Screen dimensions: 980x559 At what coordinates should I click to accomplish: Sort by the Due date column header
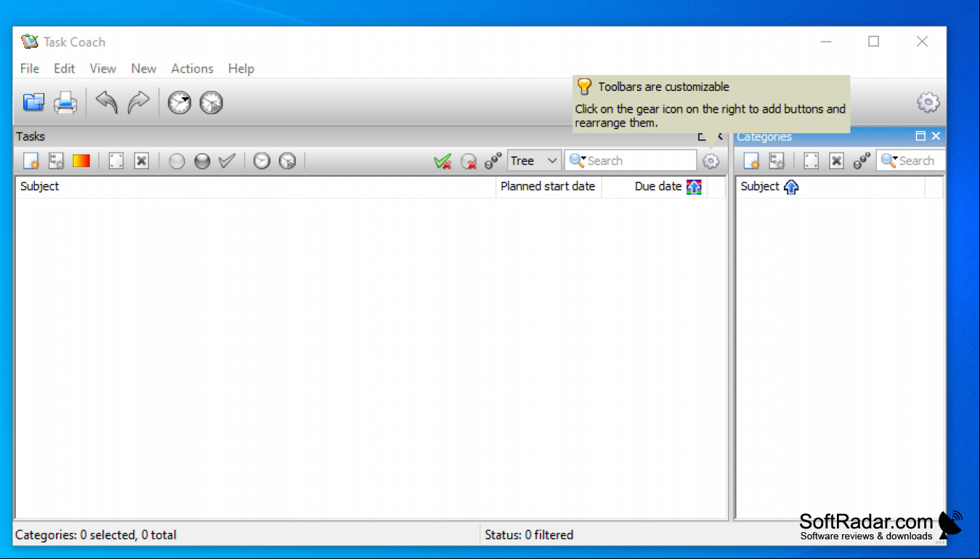[x=655, y=187]
